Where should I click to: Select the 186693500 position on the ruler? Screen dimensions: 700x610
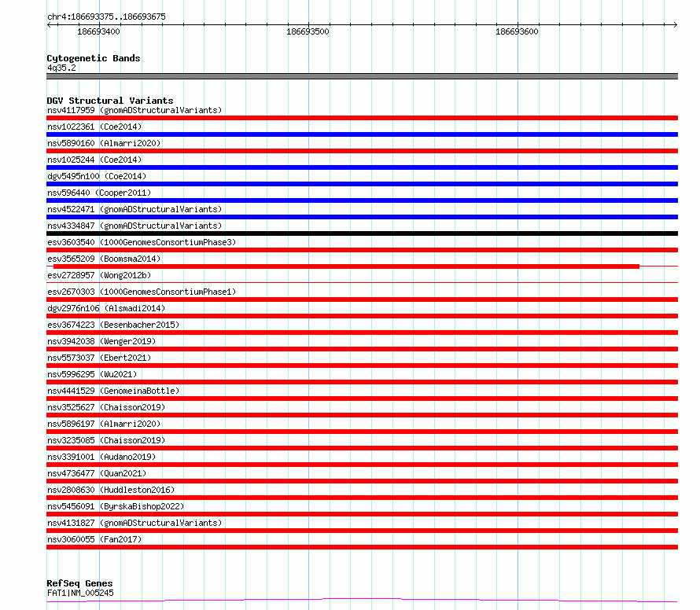[x=308, y=31]
